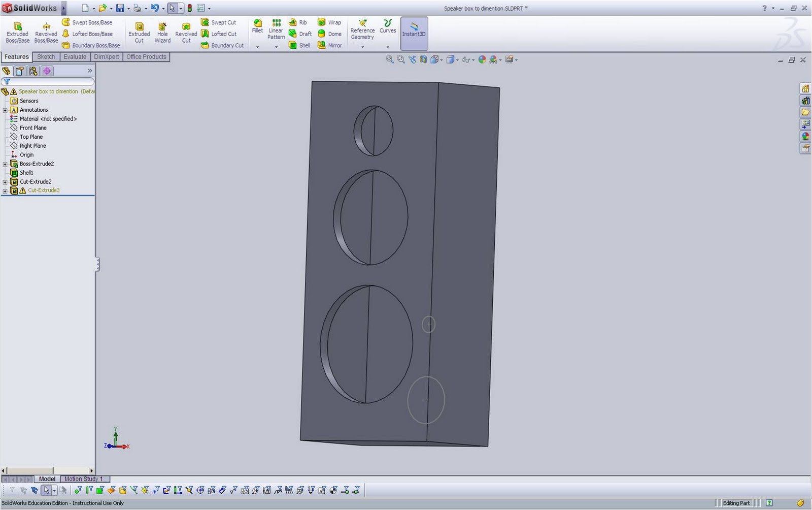Viewport: 812px width, 510px height.
Task: Select the Dome feature
Action: [329, 34]
